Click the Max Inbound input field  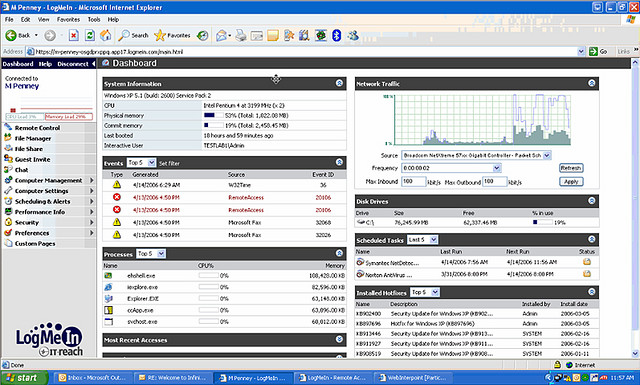click(414, 181)
